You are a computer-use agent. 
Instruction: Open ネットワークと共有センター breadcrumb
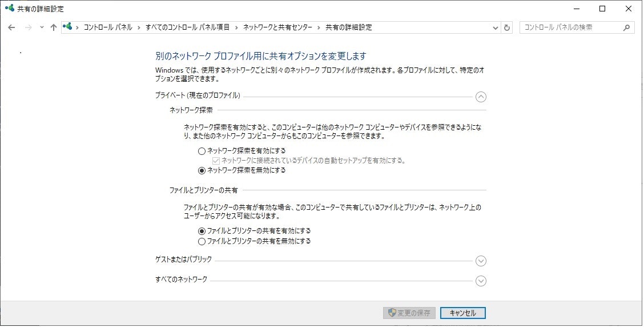point(277,27)
